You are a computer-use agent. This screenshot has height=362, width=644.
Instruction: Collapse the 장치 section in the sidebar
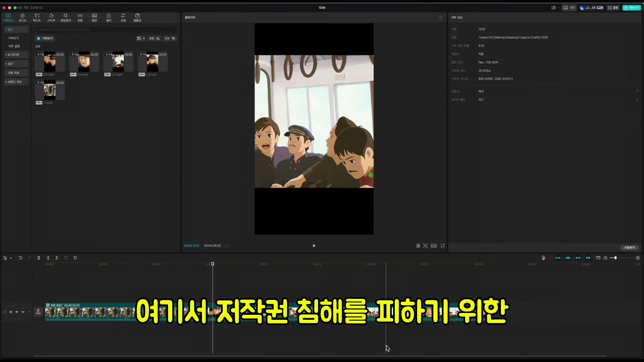(x=16, y=29)
